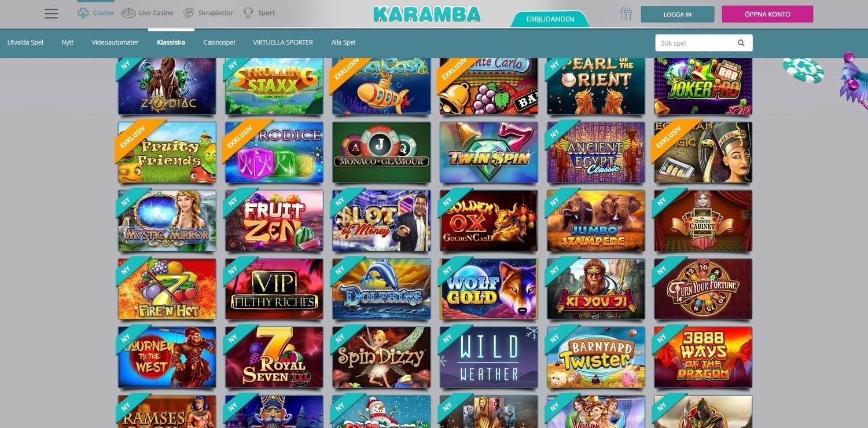Click the Sport trophy icon

(x=248, y=13)
